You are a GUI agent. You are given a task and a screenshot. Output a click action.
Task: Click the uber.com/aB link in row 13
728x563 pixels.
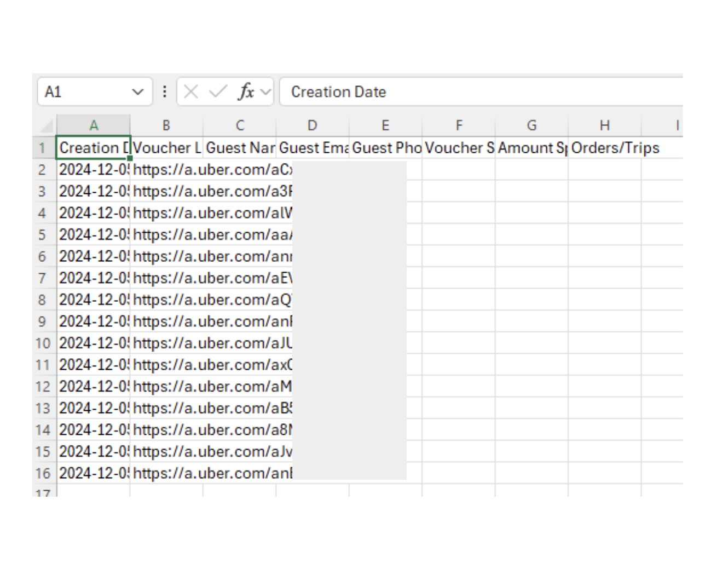point(212,408)
